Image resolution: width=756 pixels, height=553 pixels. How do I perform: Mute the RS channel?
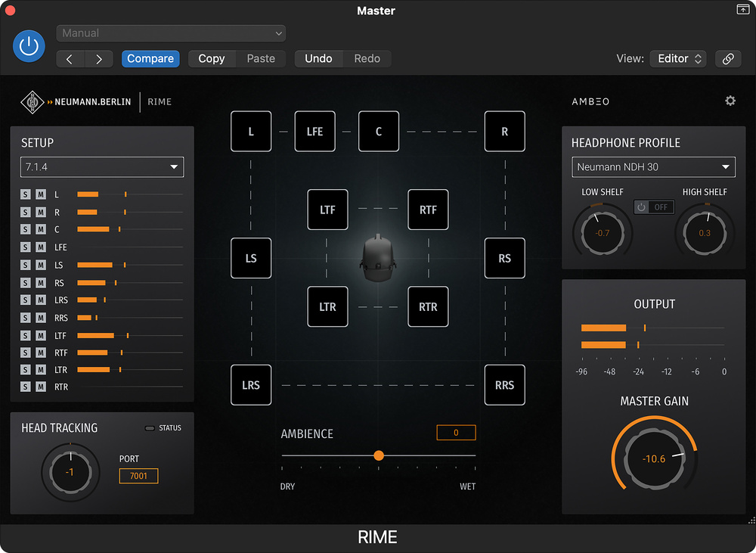[41, 283]
